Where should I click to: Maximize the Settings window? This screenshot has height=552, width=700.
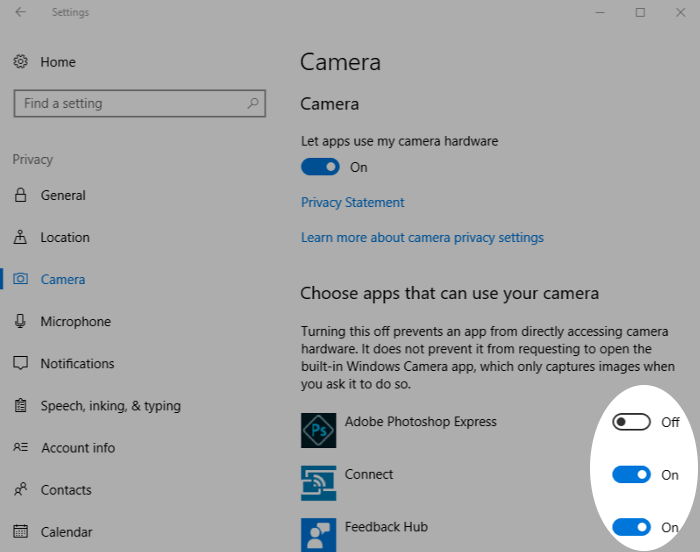[640, 13]
